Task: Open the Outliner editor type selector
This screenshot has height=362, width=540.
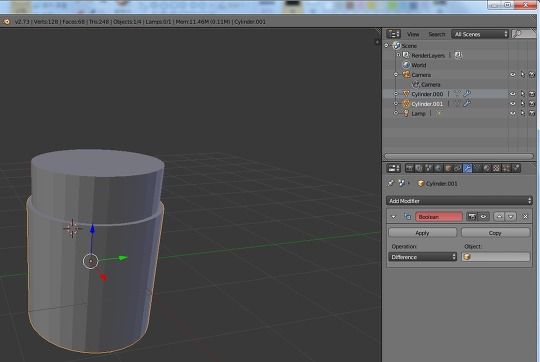Action: pyautogui.click(x=393, y=34)
